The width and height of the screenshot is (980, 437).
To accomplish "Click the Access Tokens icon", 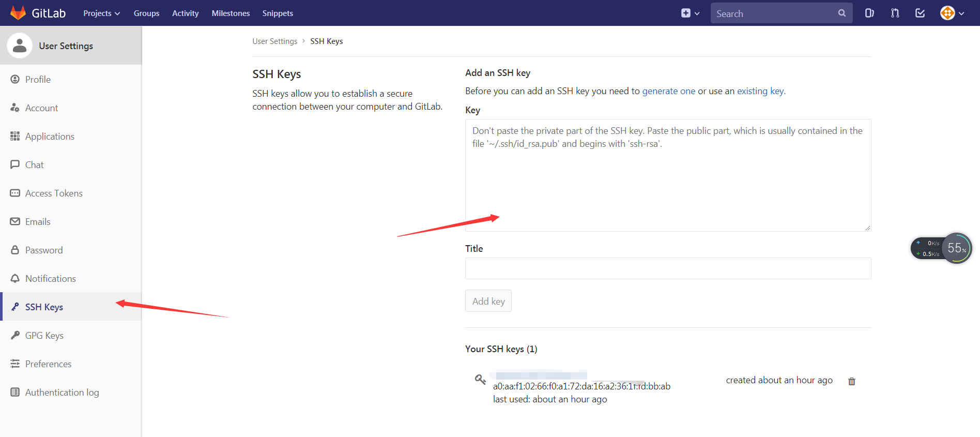I will click(15, 193).
